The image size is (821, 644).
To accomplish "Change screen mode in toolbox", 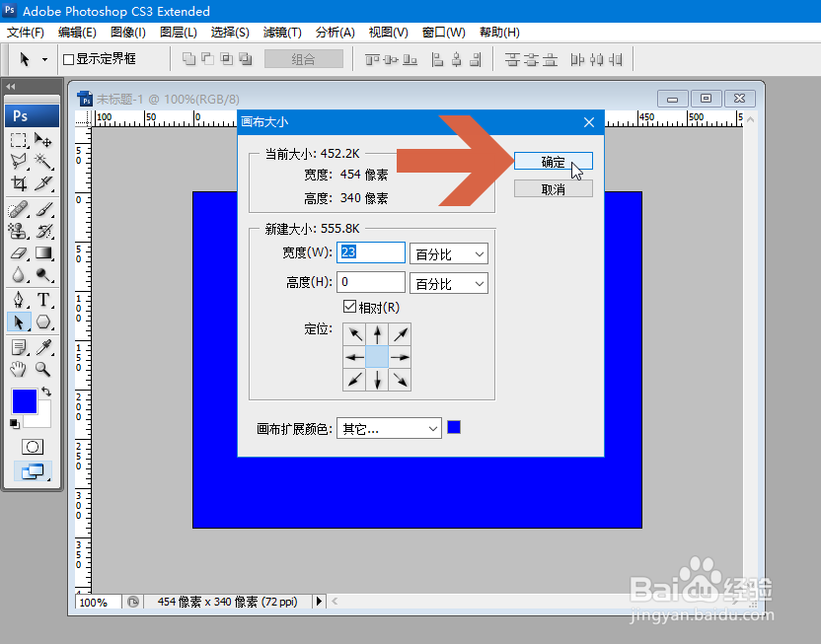I will pyautogui.click(x=33, y=471).
